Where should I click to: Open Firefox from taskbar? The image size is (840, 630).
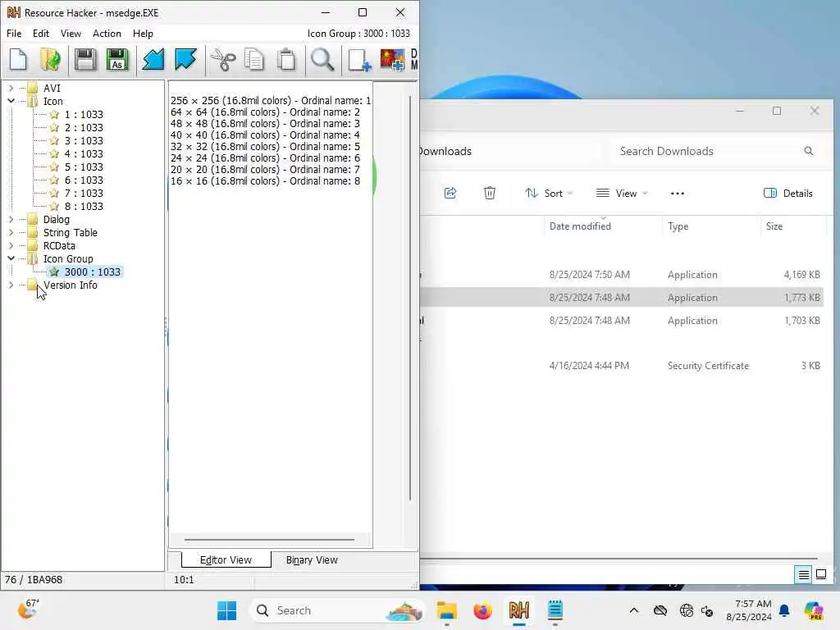(x=482, y=610)
